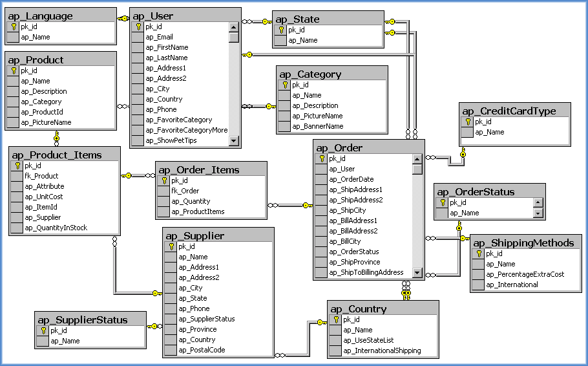The height and width of the screenshot is (366, 588).
Task: Click the primary key icon in ap_Language
Action: pyautogui.click(x=14, y=27)
